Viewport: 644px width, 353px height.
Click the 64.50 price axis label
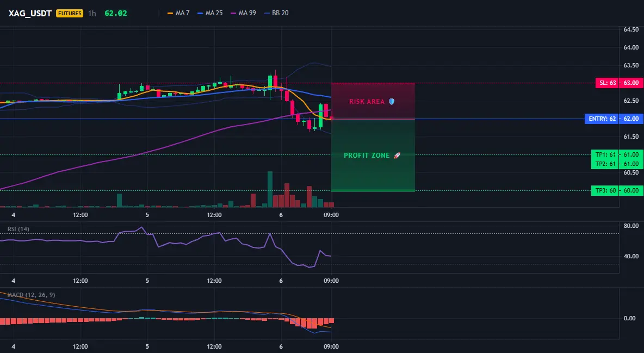click(631, 29)
